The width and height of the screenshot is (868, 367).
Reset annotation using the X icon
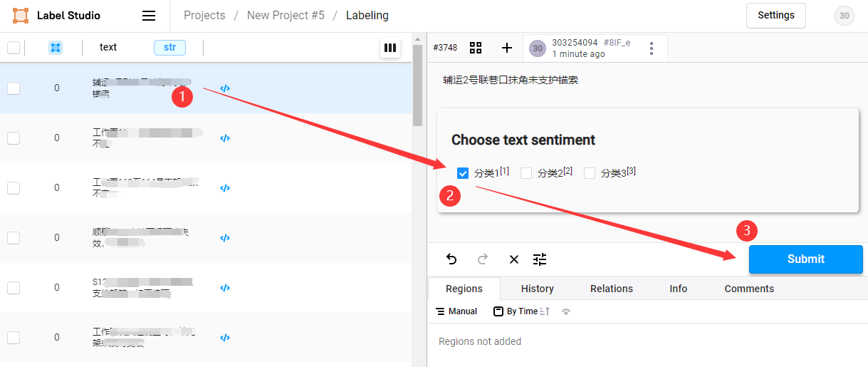514,259
